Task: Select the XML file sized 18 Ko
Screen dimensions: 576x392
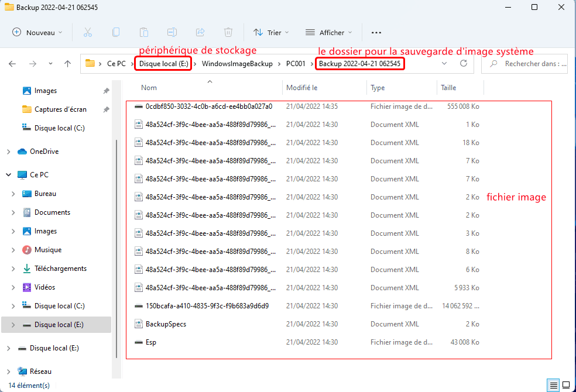Action: (307, 143)
